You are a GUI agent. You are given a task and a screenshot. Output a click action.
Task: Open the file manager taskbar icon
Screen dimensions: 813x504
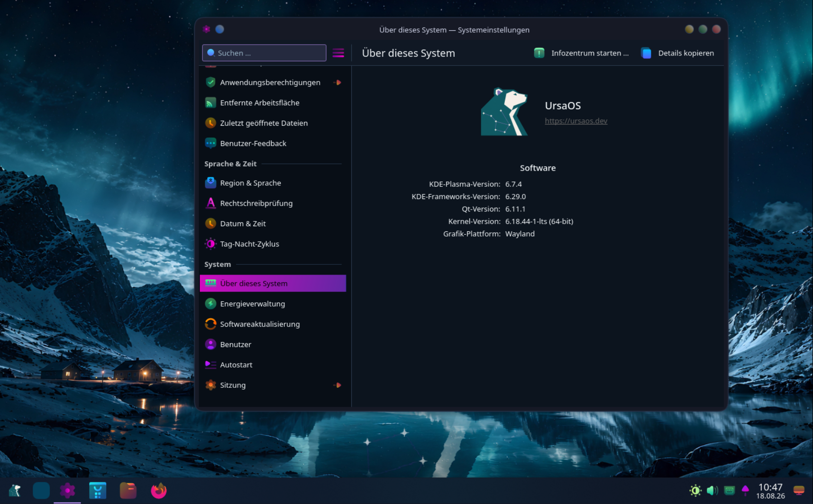pos(128,491)
